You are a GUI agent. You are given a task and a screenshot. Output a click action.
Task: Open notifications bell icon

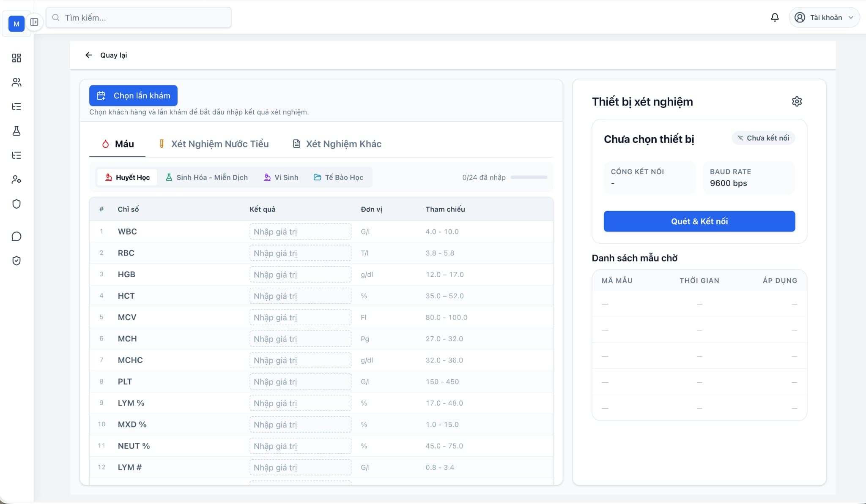tap(775, 17)
